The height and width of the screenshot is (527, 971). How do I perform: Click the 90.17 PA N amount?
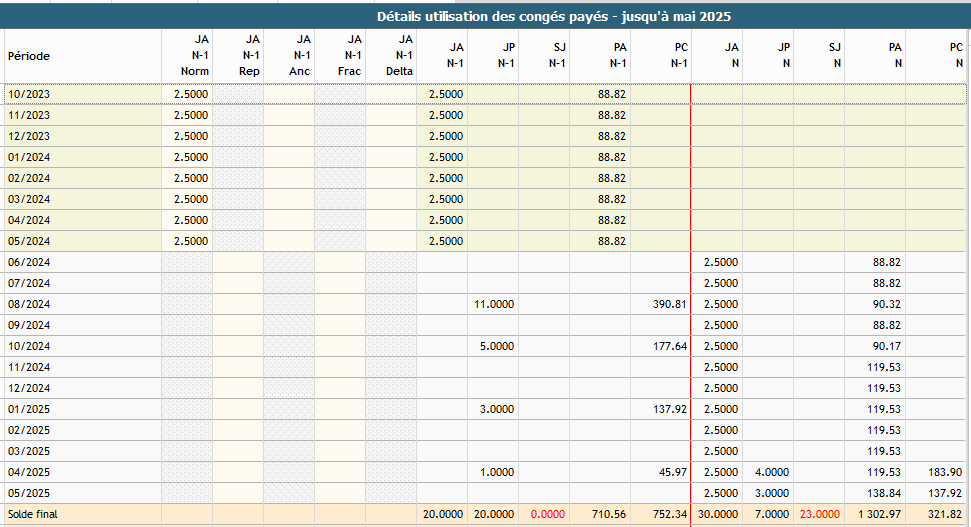tap(887, 347)
